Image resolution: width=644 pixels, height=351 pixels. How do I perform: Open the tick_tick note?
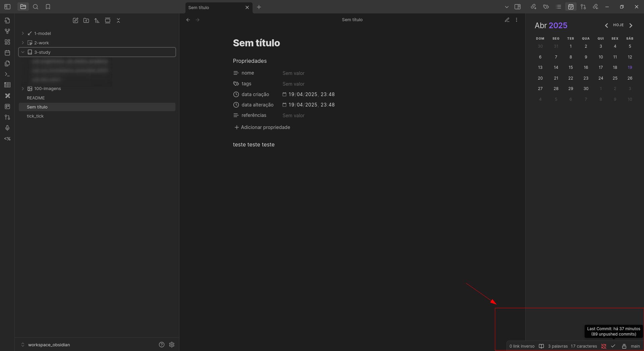tap(97, 116)
